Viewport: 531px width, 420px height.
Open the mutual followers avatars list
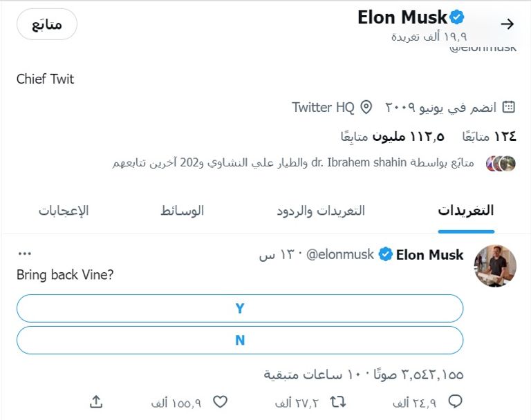(501, 164)
